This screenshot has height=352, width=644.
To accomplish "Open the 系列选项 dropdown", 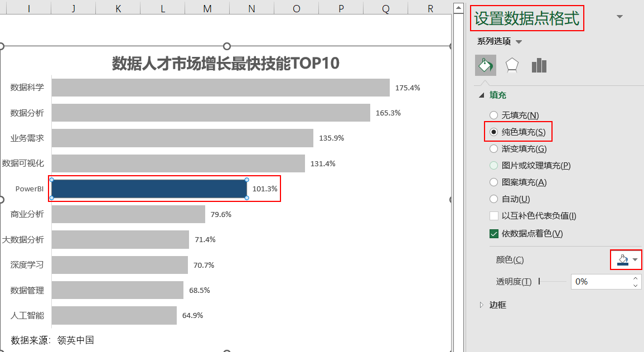I will tap(519, 41).
